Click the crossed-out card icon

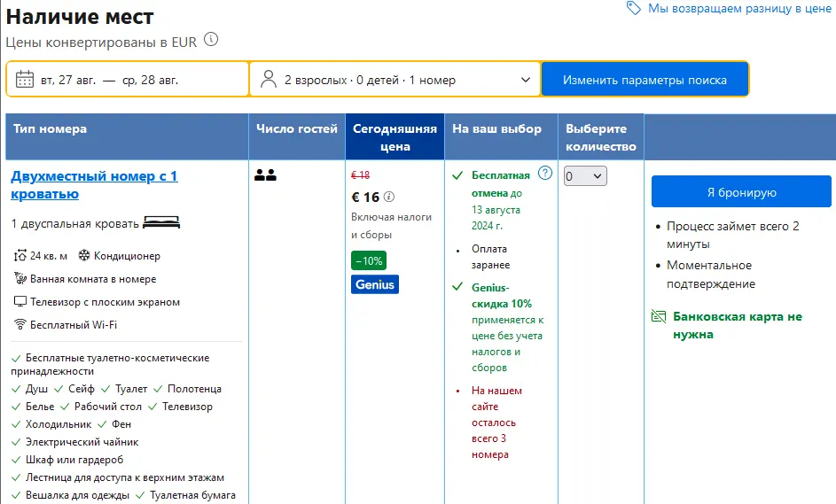pyautogui.click(x=658, y=316)
